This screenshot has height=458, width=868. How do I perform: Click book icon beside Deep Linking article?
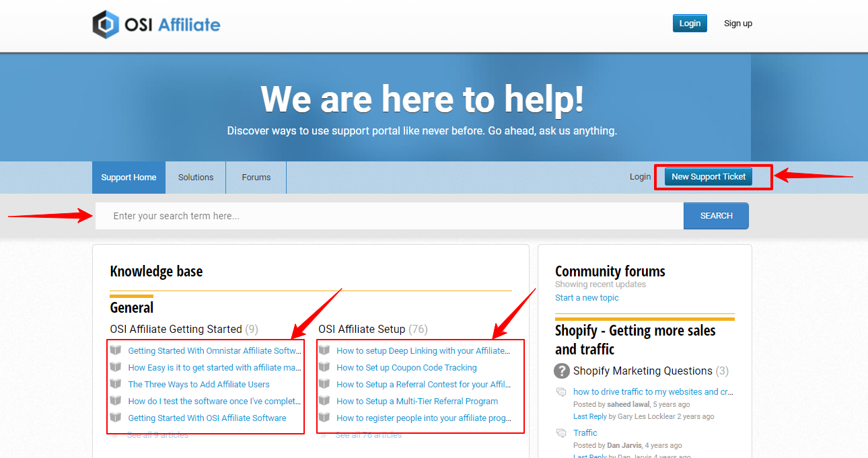coord(324,350)
